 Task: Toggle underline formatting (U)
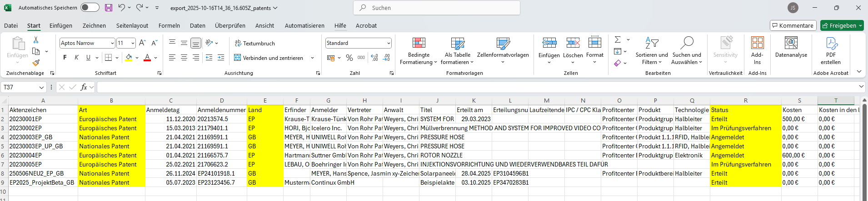(88, 57)
